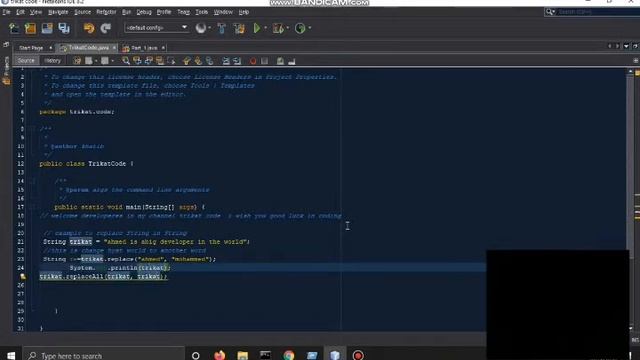This screenshot has height=360, width=640.
Task: Click the Stop Macro Recording icon
Action: 264,61
